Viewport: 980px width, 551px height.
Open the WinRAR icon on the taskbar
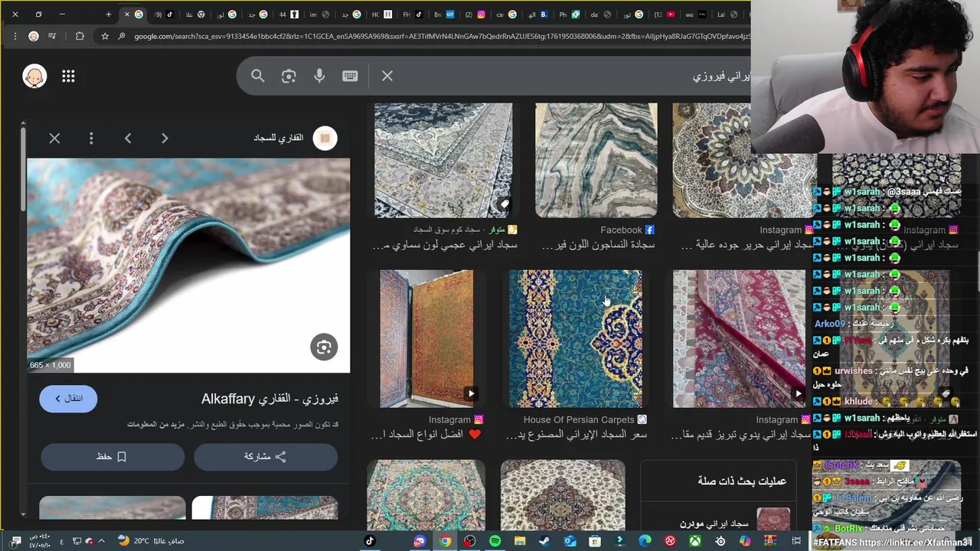tap(769, 541)
